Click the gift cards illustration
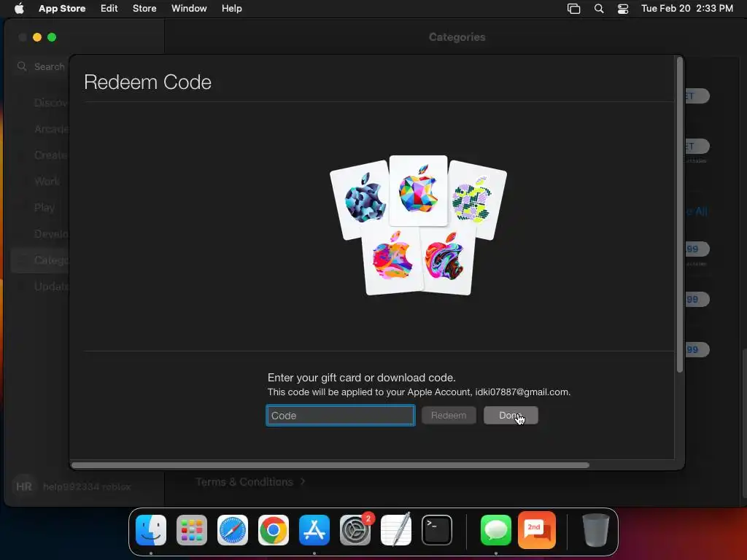Image resolution: width=747 pixels, height=560 pixels. coord(418,225)
